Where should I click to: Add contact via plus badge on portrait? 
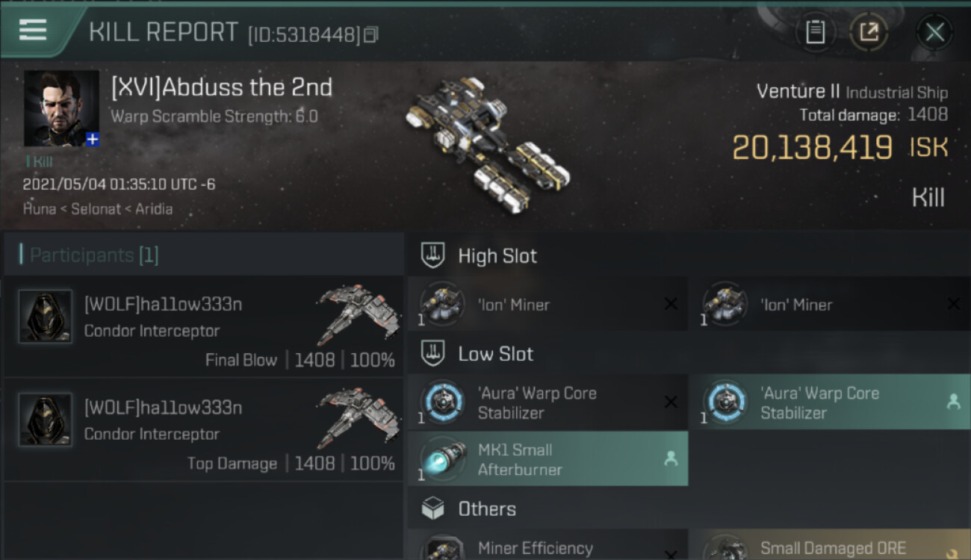pos(92,140)
